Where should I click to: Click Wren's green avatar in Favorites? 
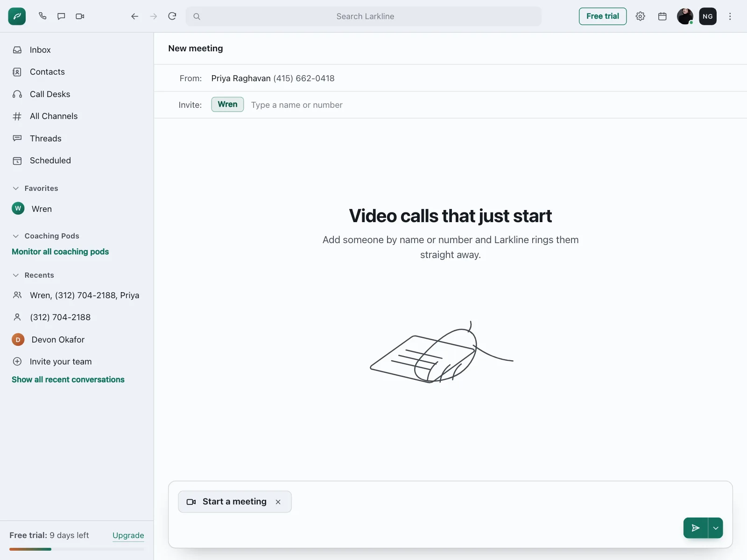tap(18, 208)
